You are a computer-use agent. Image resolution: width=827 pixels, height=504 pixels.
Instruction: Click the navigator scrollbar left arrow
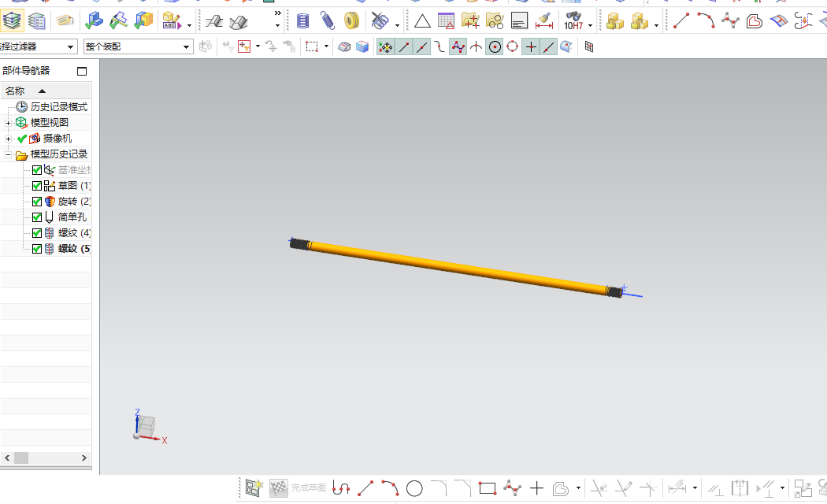coord(7,458)
